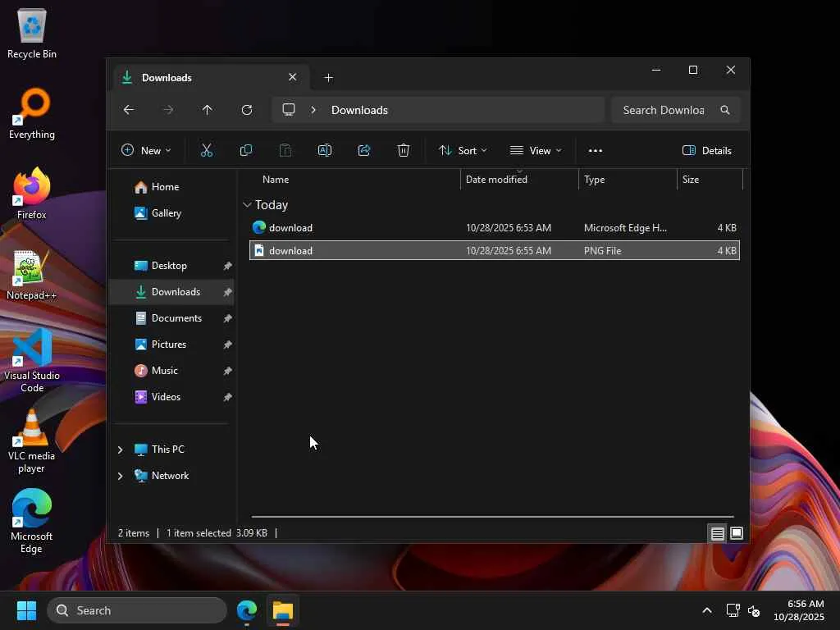Image resolution: width=840 pixels, height=630 pixels.
Task: Click the Rename icon in toolbar
Action: pos(325,150)
